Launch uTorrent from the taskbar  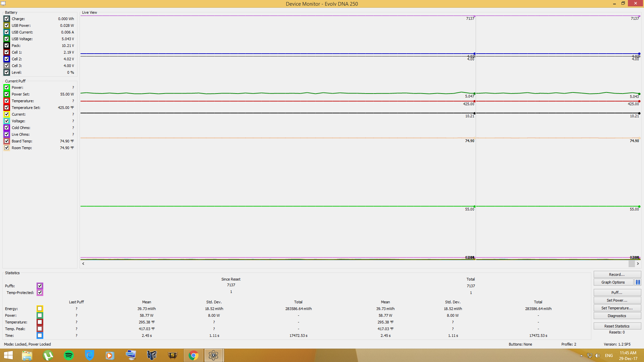click(x=48, y=355)
